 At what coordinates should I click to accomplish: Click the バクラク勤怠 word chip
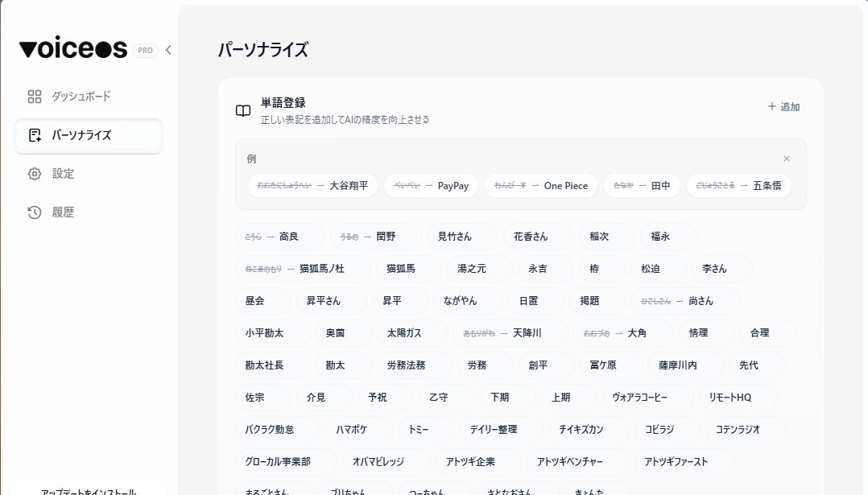point(278,429)
